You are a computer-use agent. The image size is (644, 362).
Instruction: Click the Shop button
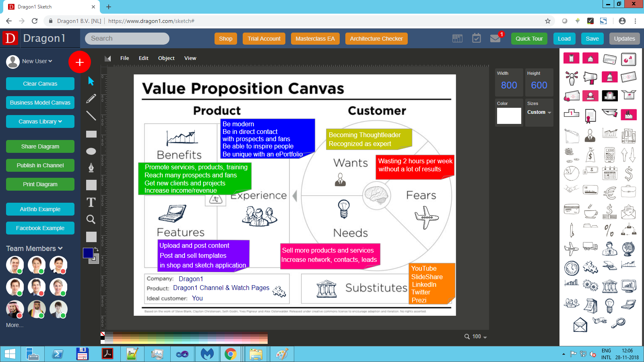pyautogui.click(x=226, y=39)
